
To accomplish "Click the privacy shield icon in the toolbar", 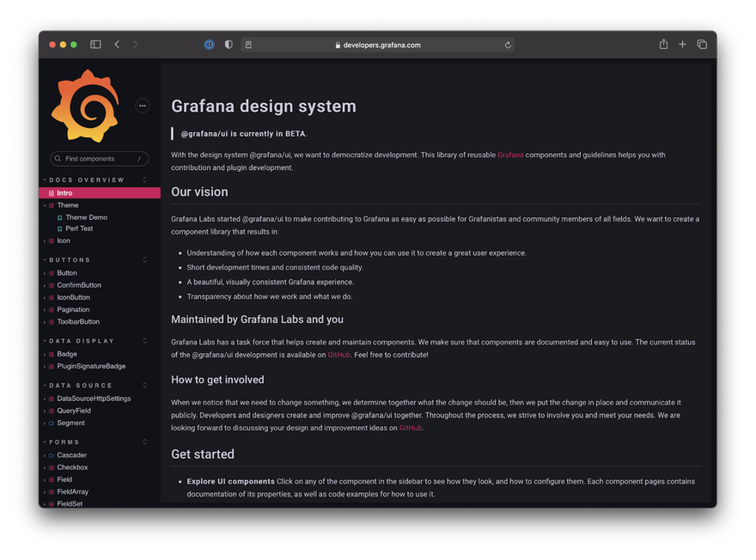I will [x=229, y=45].
